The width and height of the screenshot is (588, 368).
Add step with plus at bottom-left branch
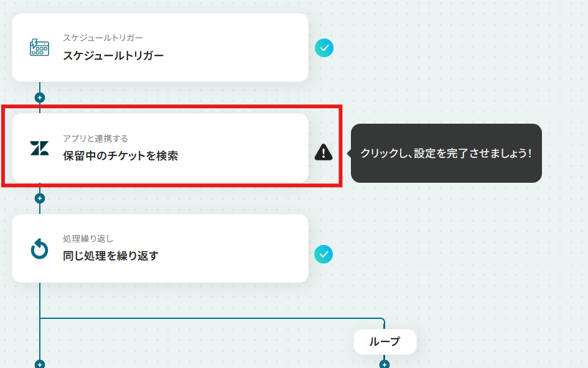tap(40, 364)
